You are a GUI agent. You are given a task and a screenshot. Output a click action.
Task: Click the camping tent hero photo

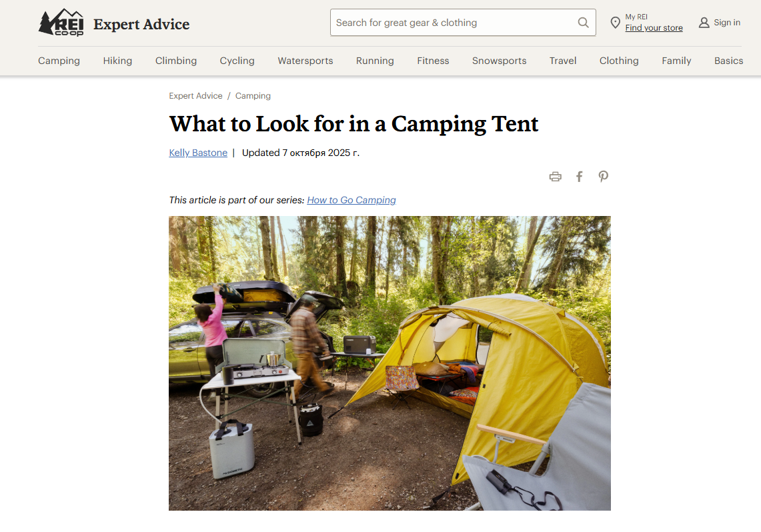(x=390, y=363)
